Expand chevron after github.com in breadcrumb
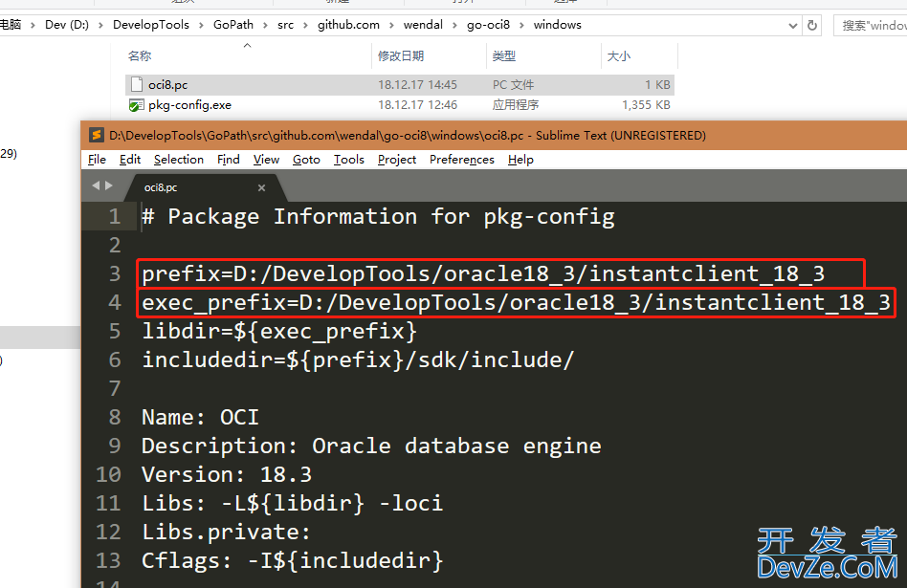This screenshot has height=588, width=907. 391,26
